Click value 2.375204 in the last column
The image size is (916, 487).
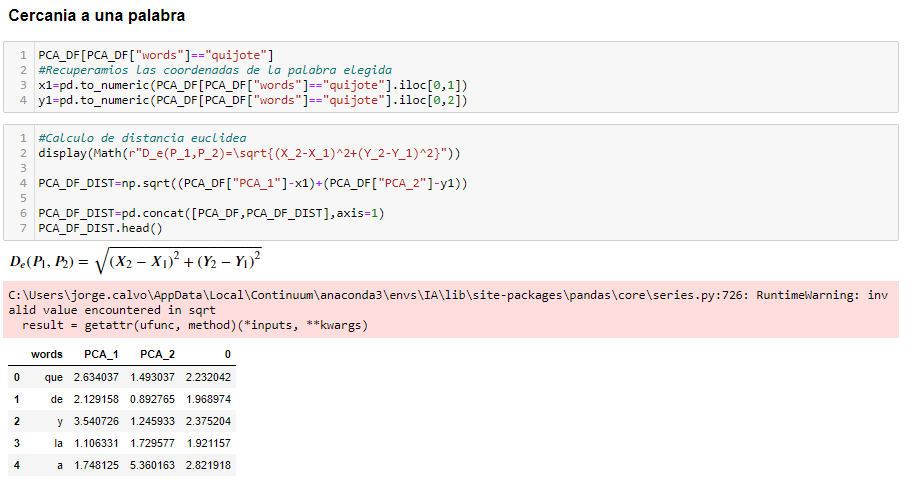[x=209, y=421]
